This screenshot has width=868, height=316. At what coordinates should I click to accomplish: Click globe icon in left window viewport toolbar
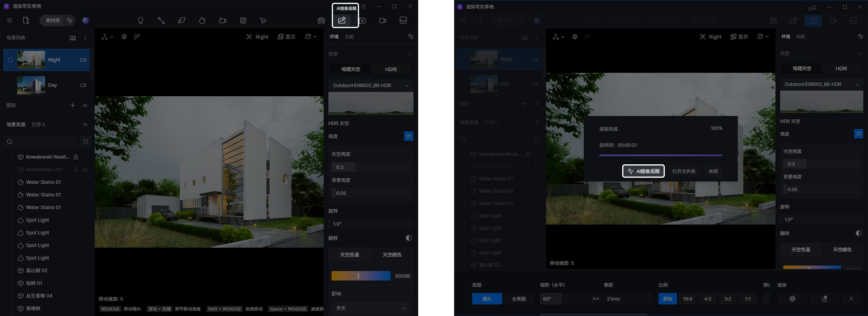click(x=124, y=37)
